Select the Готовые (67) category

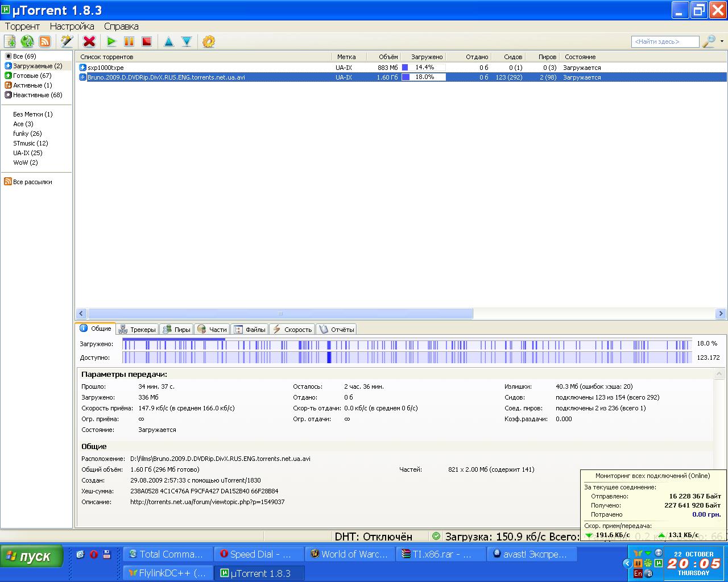pos(32,76)
